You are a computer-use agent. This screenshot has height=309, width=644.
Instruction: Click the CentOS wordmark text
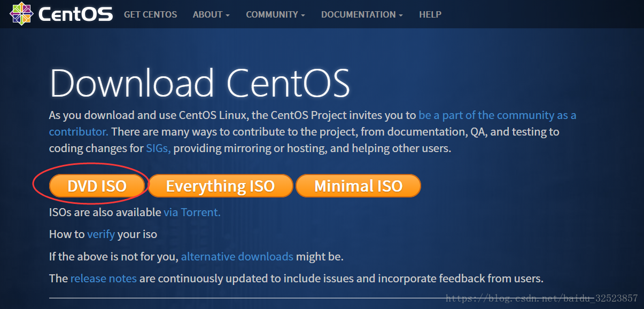pyautogui.click(x=75, y=14)
